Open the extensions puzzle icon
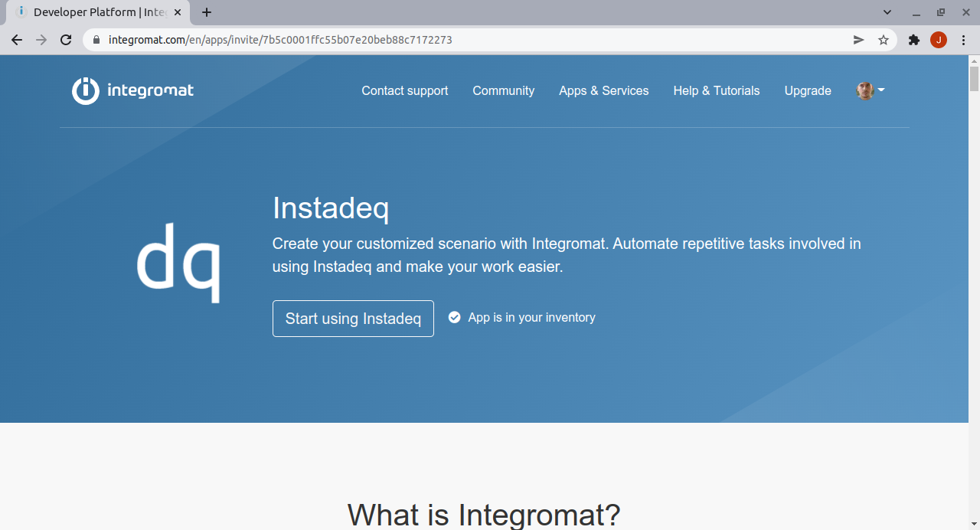Viewport: 980px width, 530px height. pyautogui.click(x=914, y=40)
